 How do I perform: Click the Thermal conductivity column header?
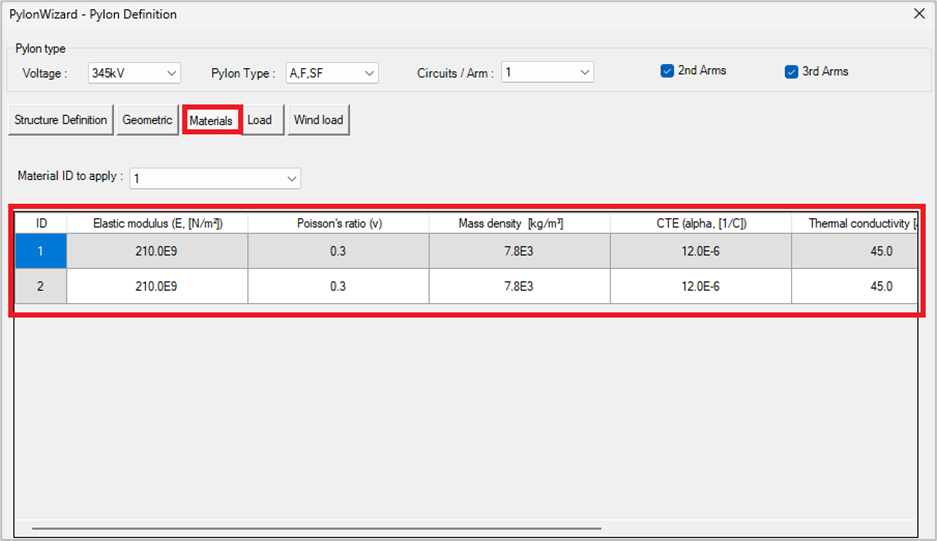[x=857, y=223]
